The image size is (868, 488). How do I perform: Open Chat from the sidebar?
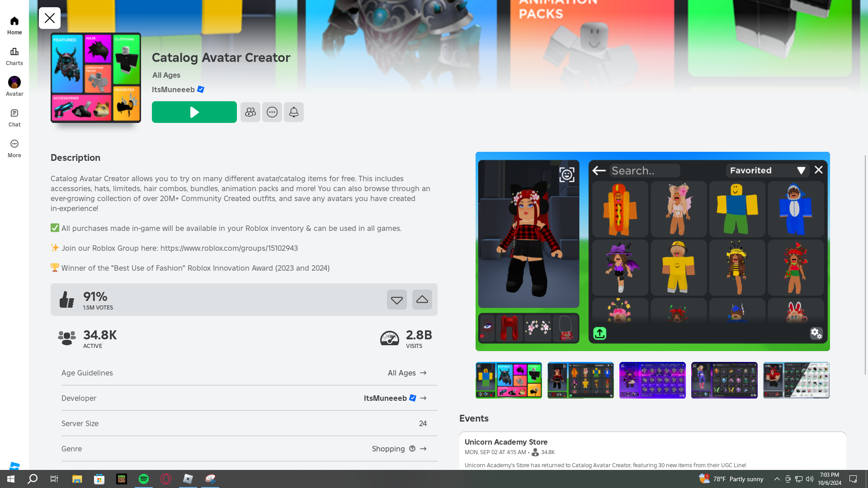pyautogui.click(x=14, y=117)
